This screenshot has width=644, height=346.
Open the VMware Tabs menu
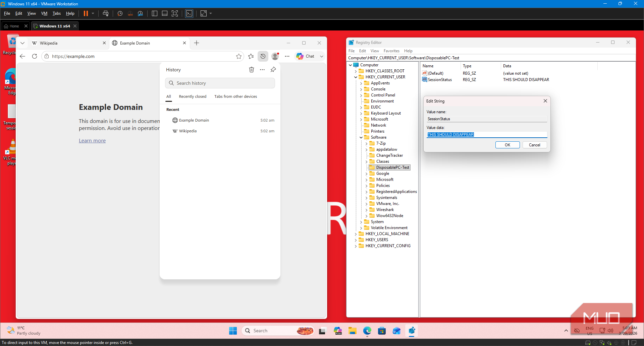click(57, 13)
